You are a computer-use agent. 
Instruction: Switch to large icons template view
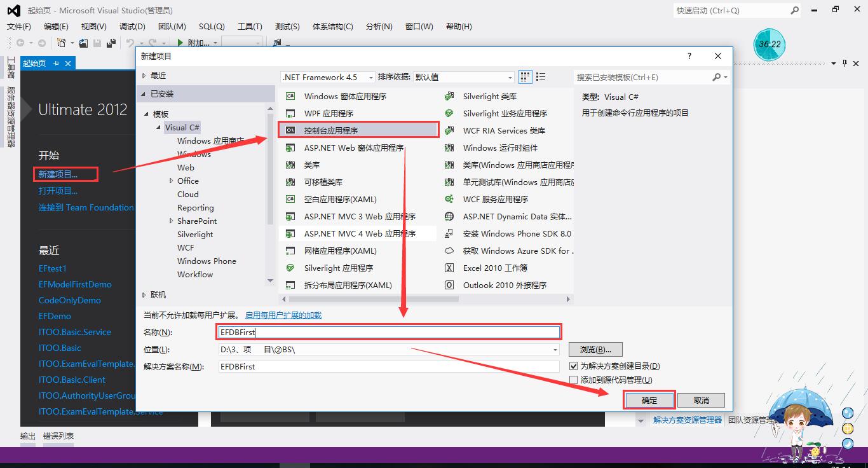coord(525,77)
